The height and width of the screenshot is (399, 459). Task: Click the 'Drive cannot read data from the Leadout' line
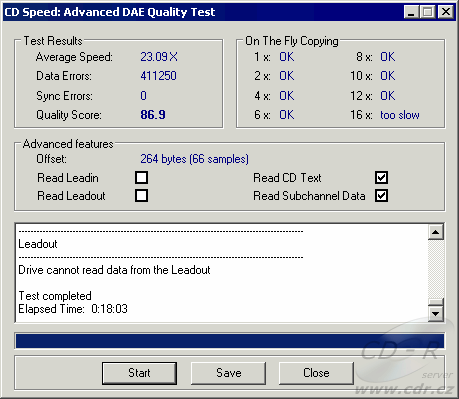(x=114, y=270)
